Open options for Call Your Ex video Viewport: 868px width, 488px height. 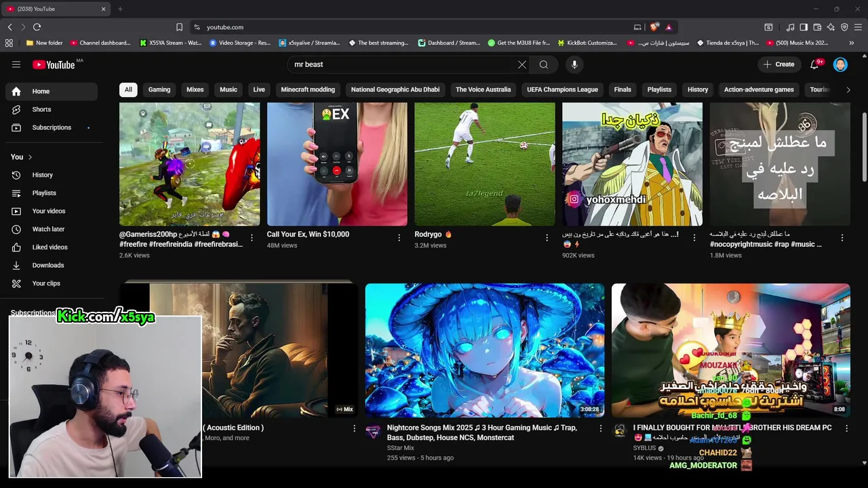(x=399, y=238)
